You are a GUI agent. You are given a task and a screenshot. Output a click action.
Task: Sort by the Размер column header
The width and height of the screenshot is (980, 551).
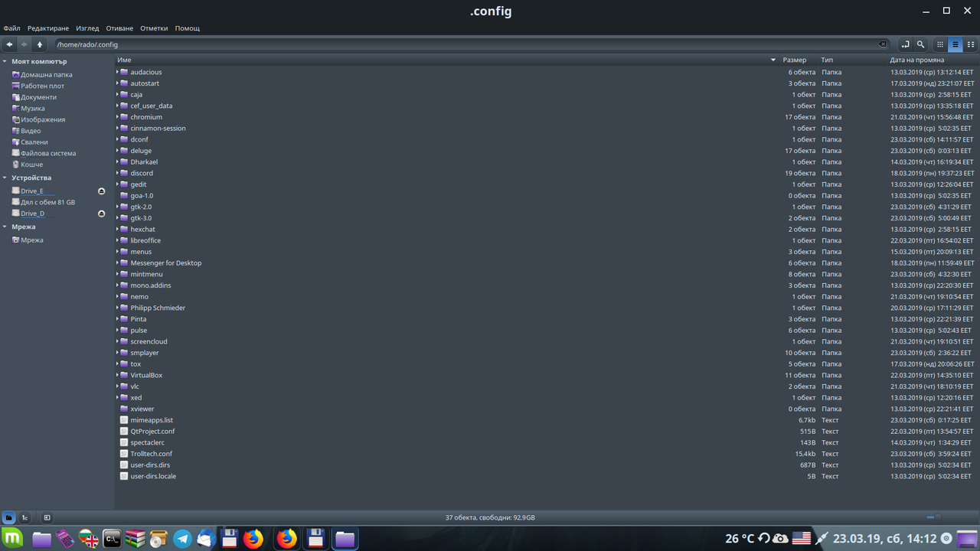(x=799, y=60)
